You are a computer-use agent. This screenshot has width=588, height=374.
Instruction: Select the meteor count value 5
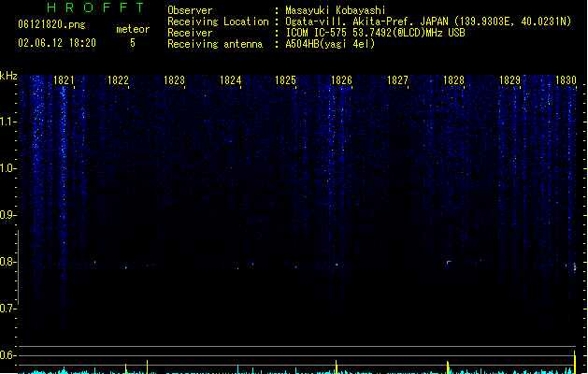(x=133, y=43)
